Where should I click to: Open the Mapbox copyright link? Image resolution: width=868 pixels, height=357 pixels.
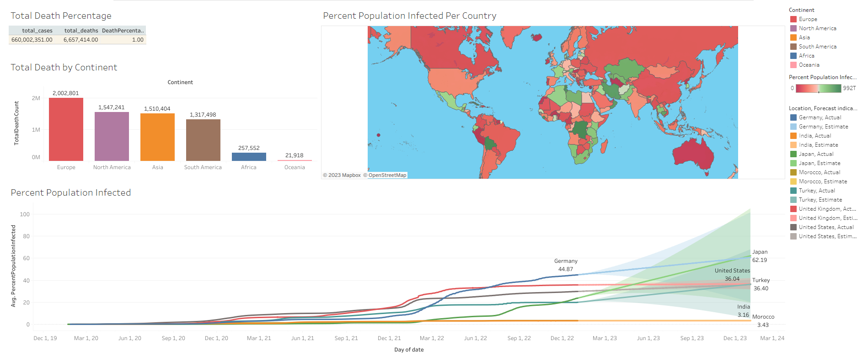click(344, 175)
